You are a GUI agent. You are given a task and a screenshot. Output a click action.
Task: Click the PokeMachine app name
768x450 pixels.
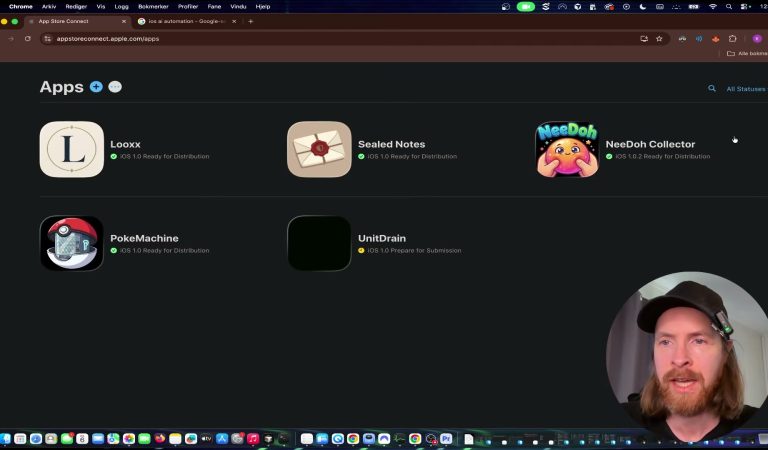[144, 238]
